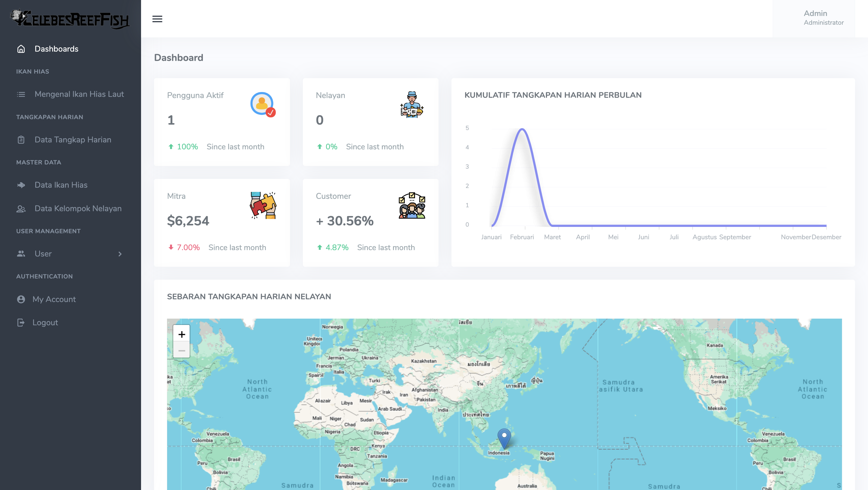Click Papua Nugini label on the map

pos(547,456)
